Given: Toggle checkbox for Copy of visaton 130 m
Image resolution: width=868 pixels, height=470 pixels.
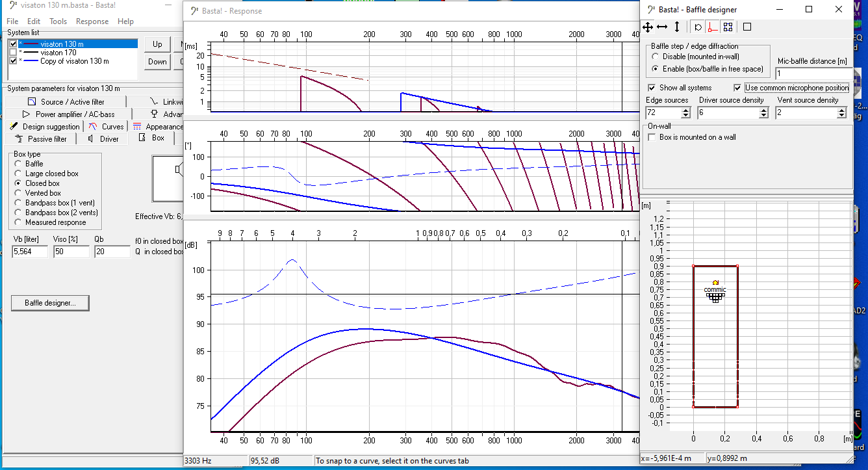Looking at the screenshot, I should [x=13, y=61].
